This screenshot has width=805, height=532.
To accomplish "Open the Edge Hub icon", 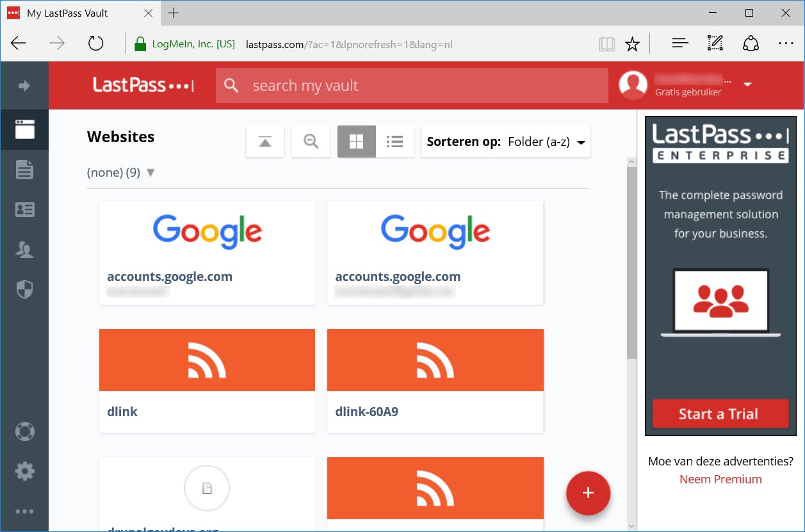I will click(x=680, y=44).
